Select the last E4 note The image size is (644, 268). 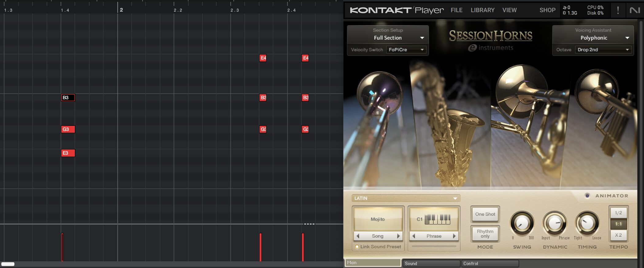click(305, 58)
